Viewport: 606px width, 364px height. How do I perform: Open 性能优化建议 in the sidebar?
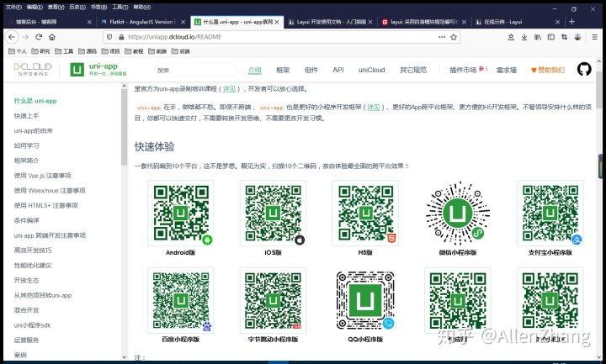(x=33, y=265)
